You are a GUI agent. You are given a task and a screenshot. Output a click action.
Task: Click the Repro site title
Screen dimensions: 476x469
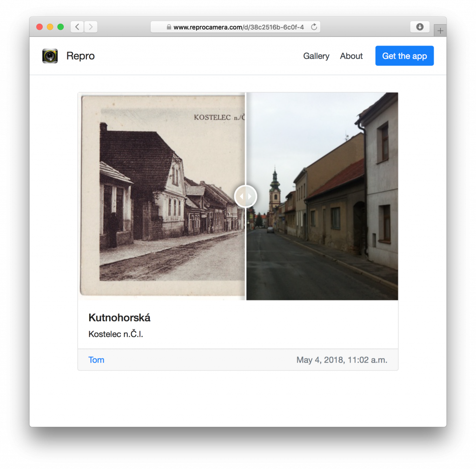[x=80, y=56]
